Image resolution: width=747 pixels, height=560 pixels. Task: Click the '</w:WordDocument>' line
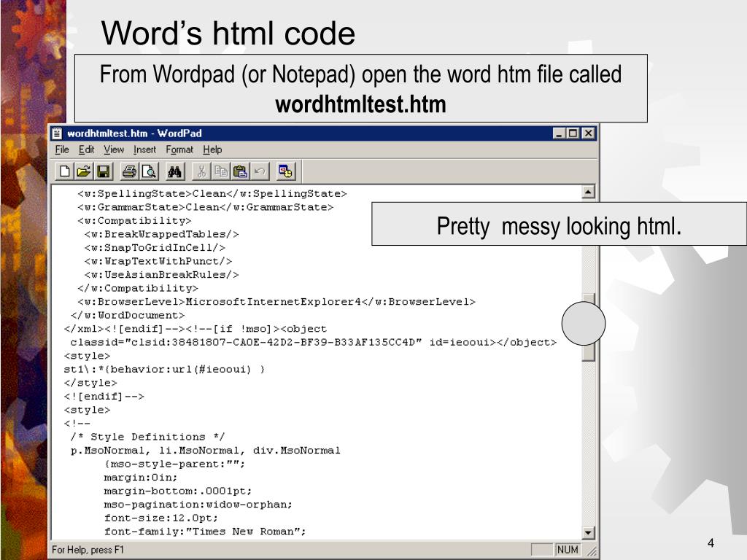coord(128,315)
